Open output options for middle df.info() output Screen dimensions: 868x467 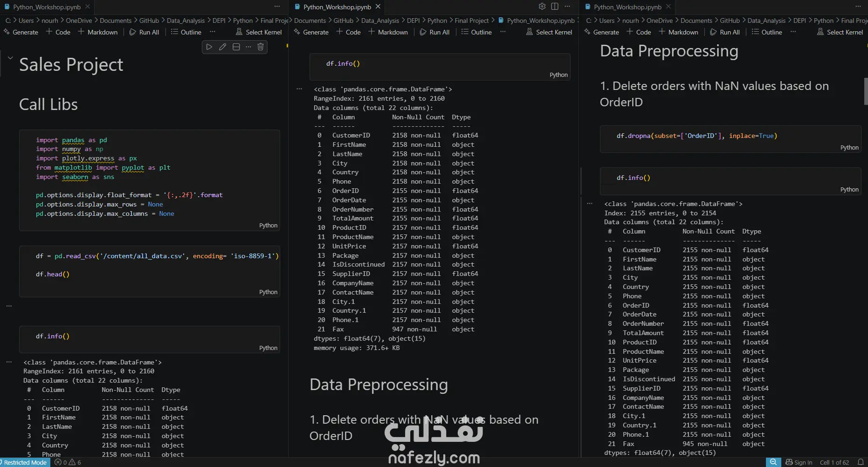tap(299, 89)
